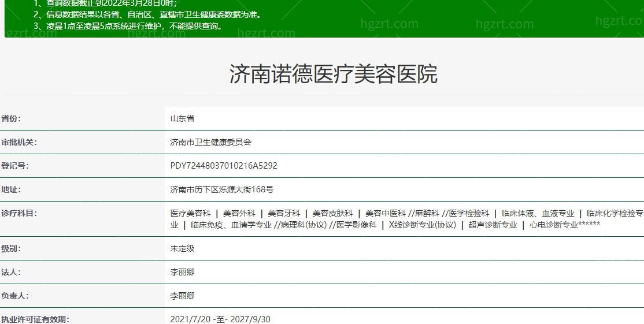Click the hospital title 济南诺德医疗美容医院
This screenshot has width=644, height=324.
[x=333, y=75]
